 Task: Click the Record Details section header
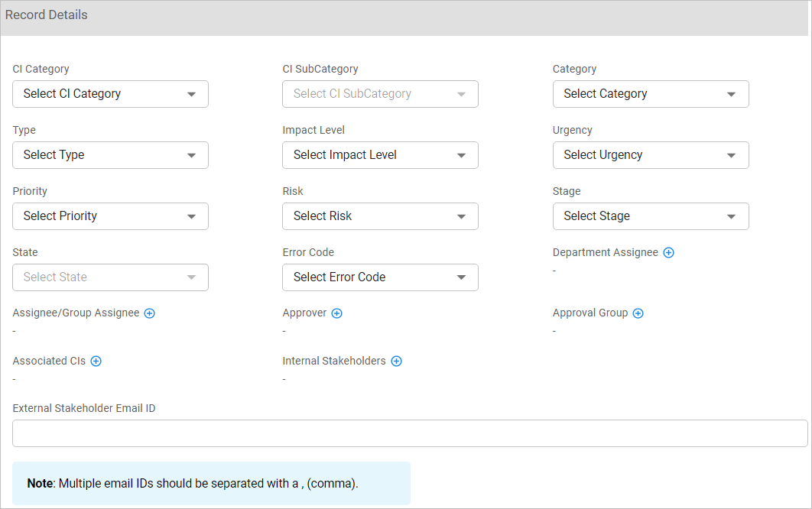(x=404, y=16)
